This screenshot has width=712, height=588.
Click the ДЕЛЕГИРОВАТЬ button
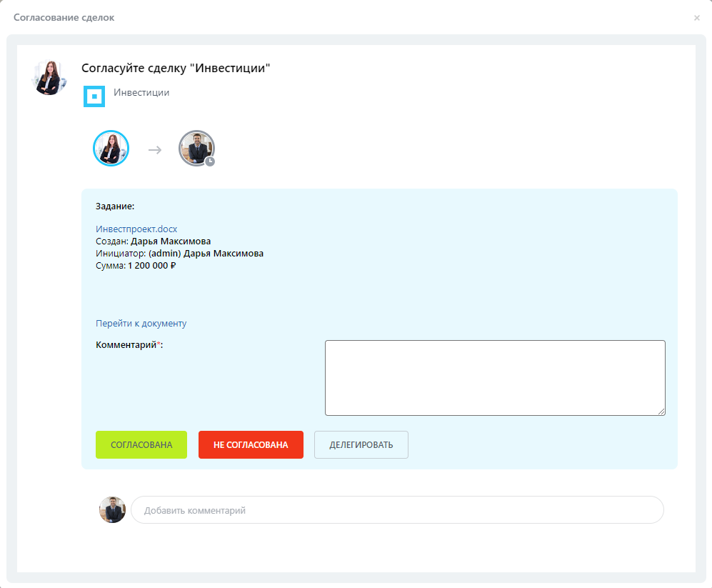click(361, 444)
